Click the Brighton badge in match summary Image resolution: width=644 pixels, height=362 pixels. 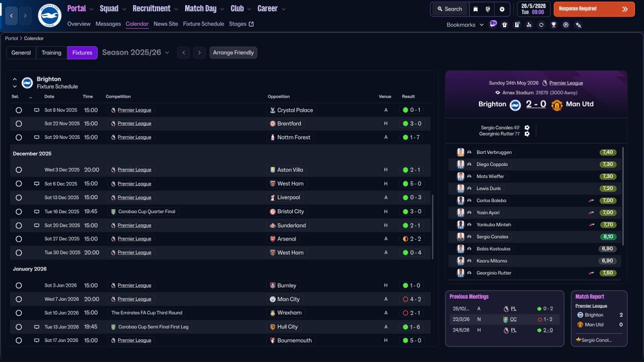515,105
